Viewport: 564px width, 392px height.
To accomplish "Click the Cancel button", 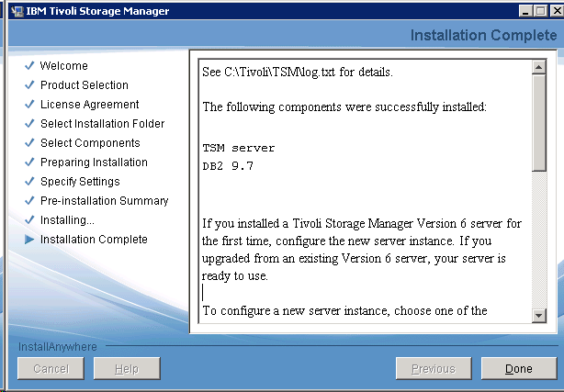I will (51, 369).
